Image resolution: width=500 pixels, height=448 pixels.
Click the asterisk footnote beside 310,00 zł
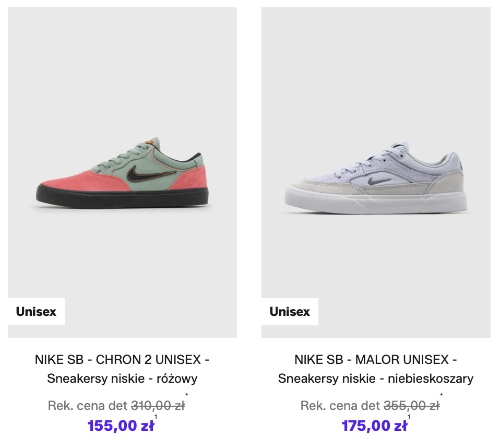click(187, 396)
